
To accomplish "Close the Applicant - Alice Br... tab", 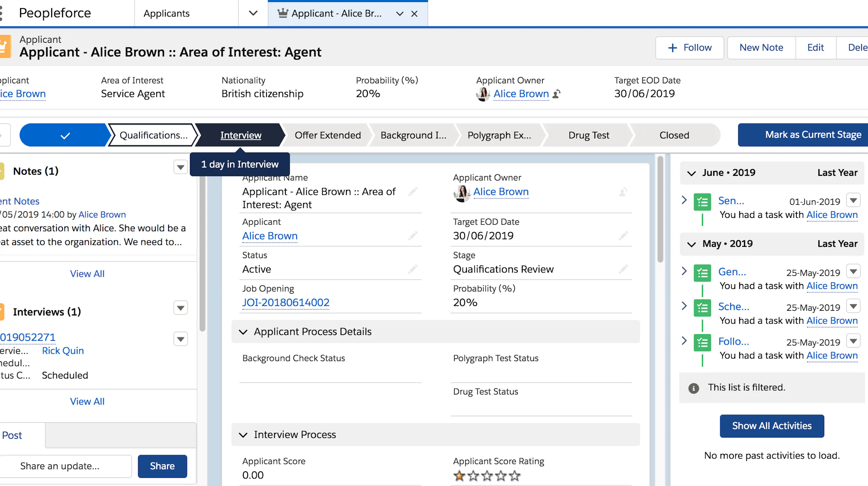I will click(x=414, y=14).
